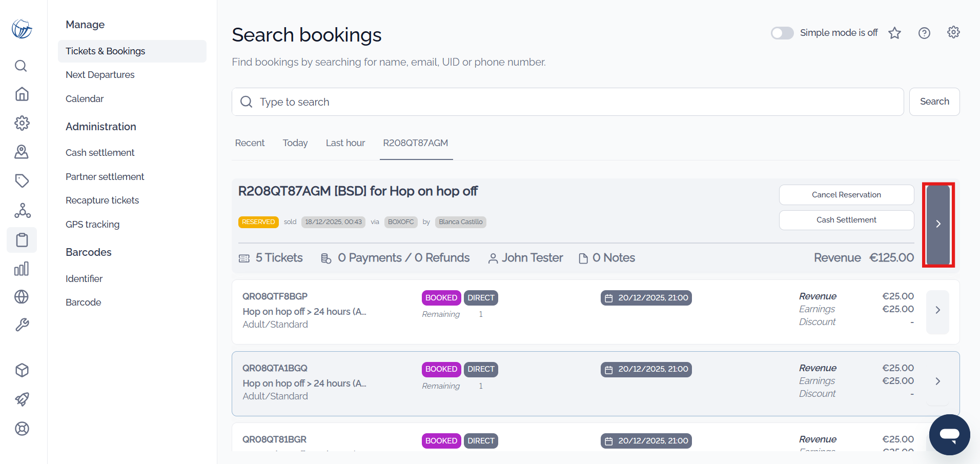Viewport: 980px width, 464px height.
Task: Open the bar chart reports icon
Action: tap(22, 269)
